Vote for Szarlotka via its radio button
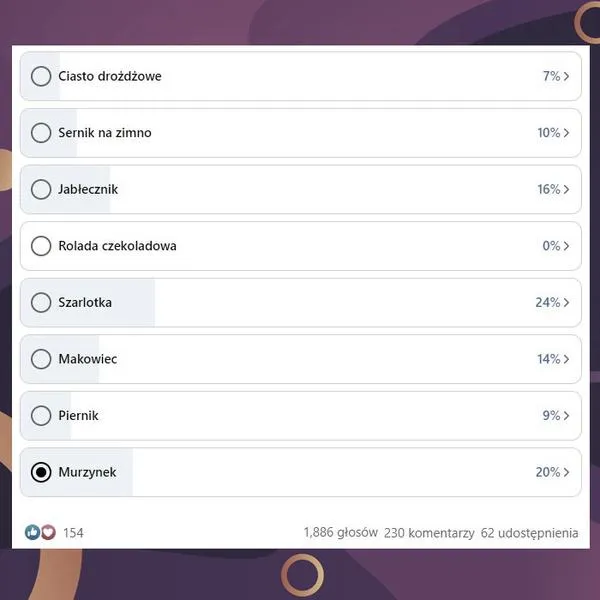This screenshot has width=600, height=600. pos(41,302)
